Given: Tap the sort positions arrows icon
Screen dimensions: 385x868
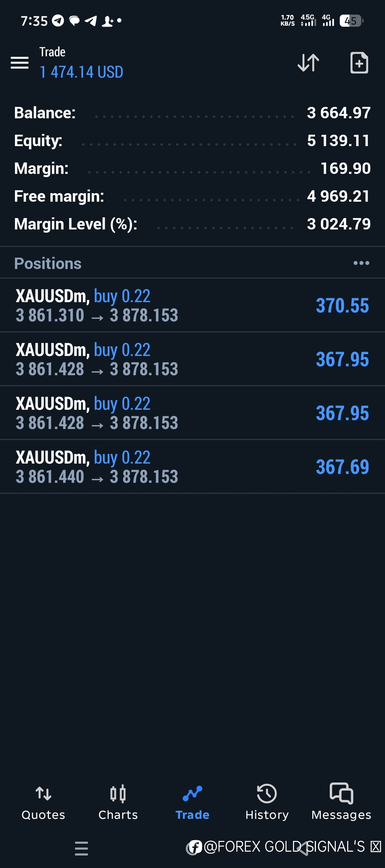Looking at the screenshot, I should click(x=308, y=63).
